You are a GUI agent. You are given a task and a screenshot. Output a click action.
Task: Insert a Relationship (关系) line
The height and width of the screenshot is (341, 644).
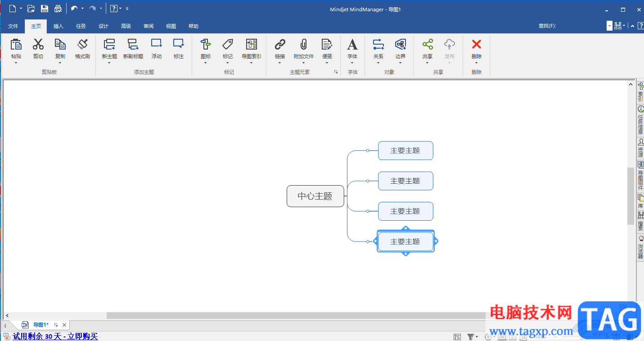[x=378, y=44]
